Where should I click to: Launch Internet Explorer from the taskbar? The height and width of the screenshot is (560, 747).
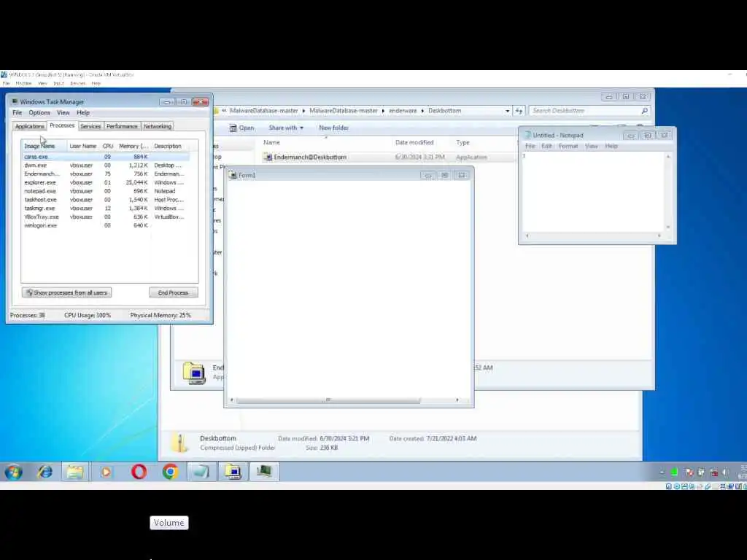[x=45, y=472]
